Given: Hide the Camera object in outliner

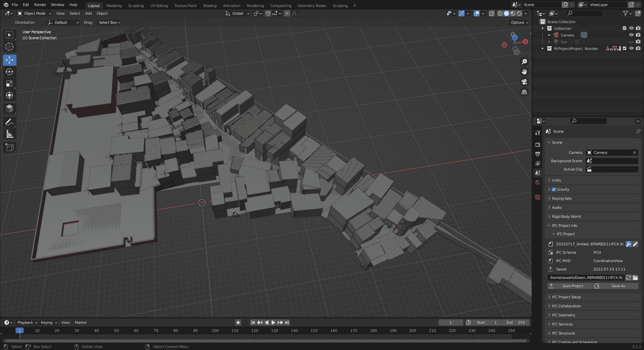Looking at the screenshot, I should tap(631, 35).
